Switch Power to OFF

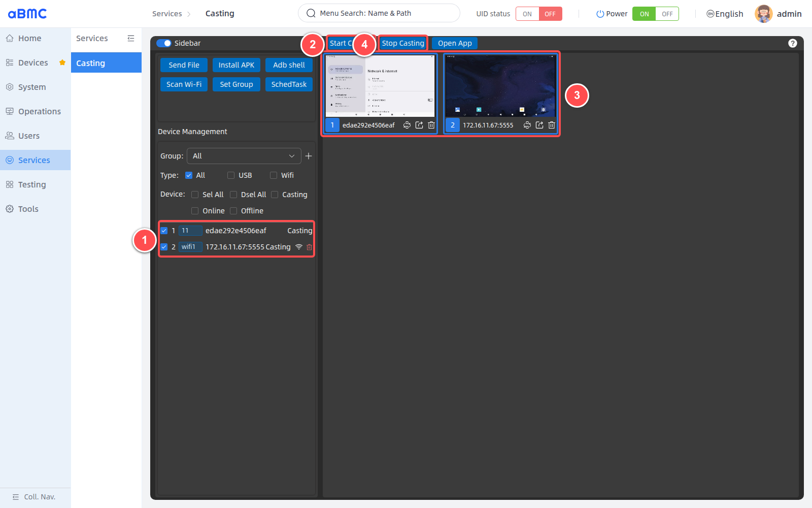click(667, 14)
